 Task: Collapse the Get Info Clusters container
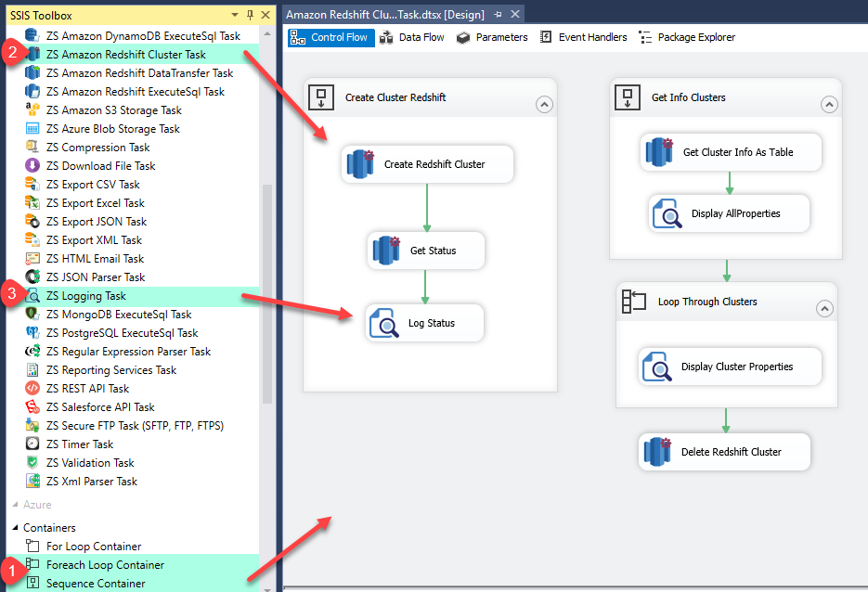tap(829, 105)
